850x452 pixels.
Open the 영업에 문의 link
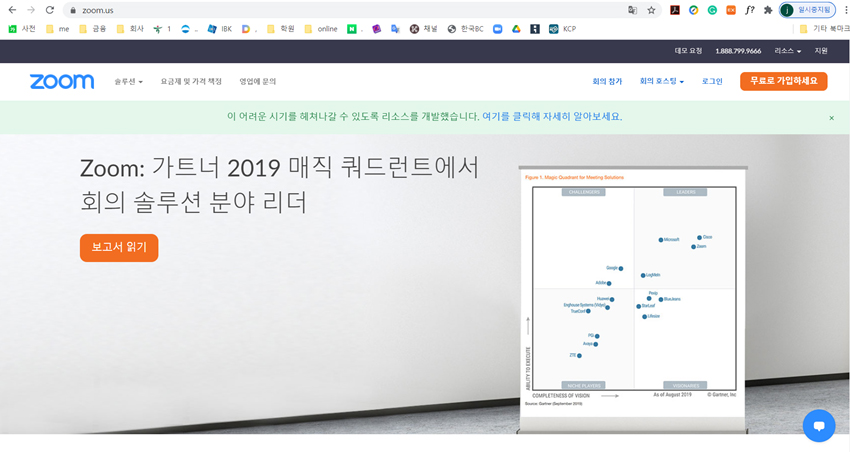tap(257, 81)
